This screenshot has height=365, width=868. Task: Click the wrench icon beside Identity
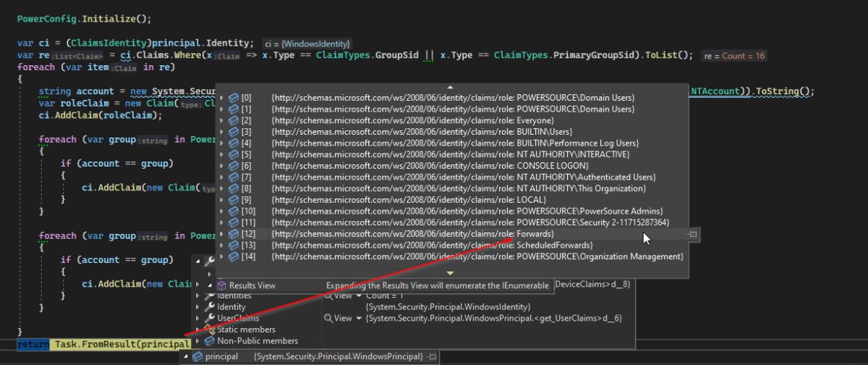[210, 307]
